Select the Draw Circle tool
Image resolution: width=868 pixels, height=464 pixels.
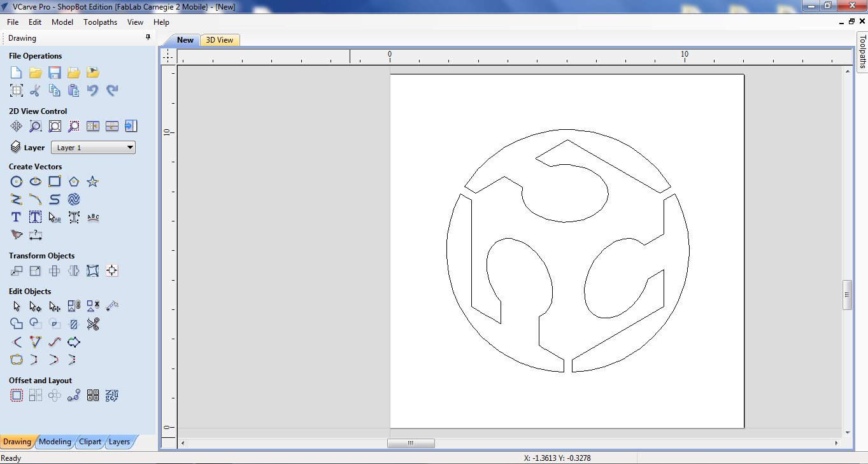(17, 182)
